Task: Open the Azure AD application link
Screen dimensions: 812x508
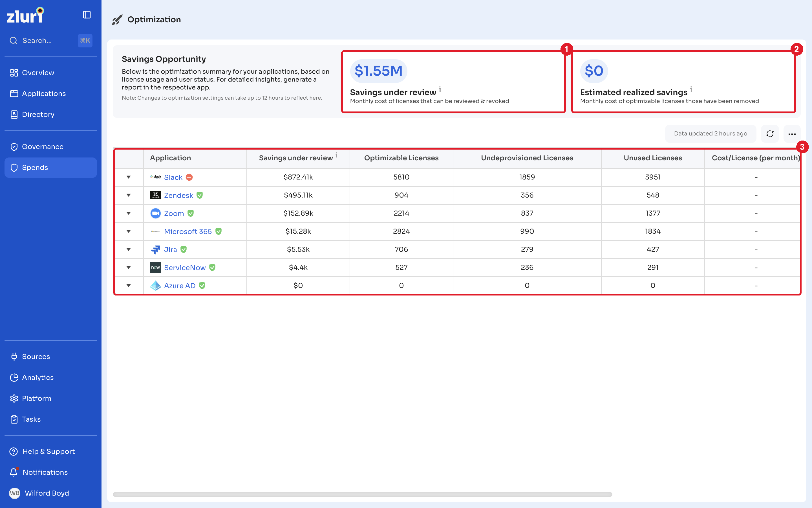Action: pyautogui.click(x=180, y=286)
